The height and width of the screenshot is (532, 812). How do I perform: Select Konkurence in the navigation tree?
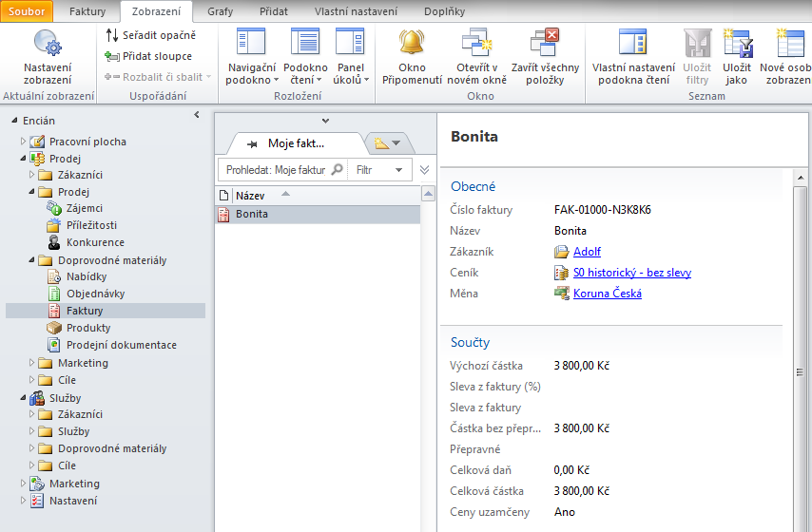(x=95, y=242)
